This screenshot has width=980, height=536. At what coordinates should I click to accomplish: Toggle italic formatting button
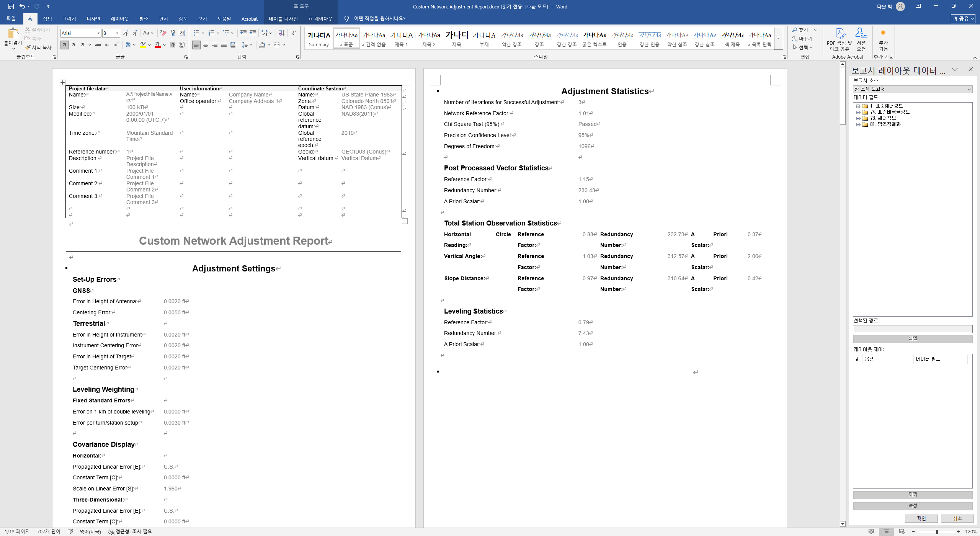tap(73, 45)
